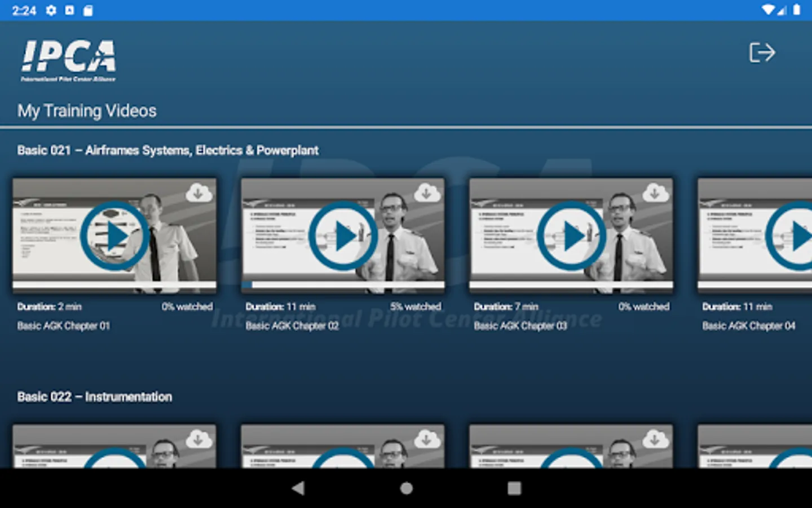
Task: Select 'Basic AGK Chapter 04' title
Action: click(749, 326)
